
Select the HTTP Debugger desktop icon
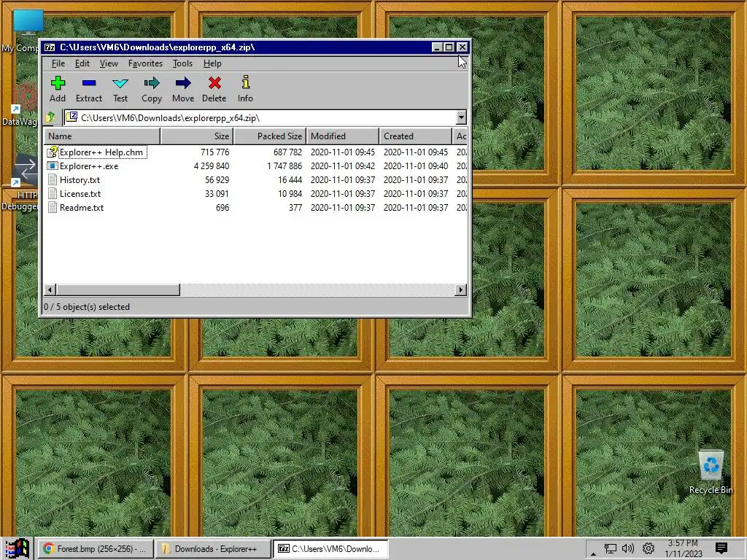[x=26, y=169]
